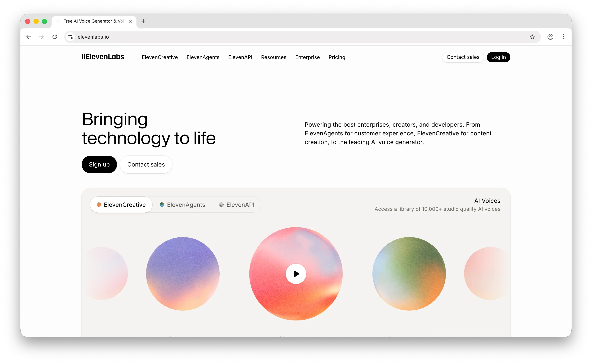Click the Log in button
592x364 pixels.
click(498, 57)
